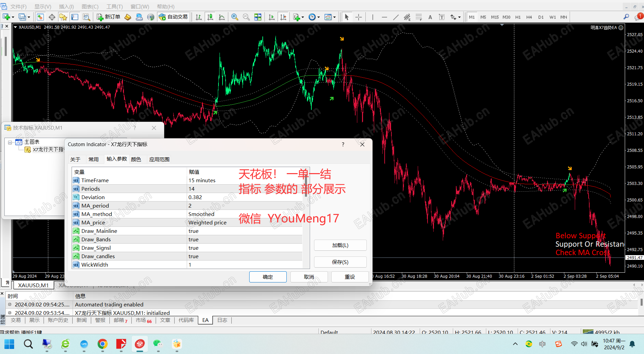Switch chart to H4 timeframe

(x=529, y=17)
